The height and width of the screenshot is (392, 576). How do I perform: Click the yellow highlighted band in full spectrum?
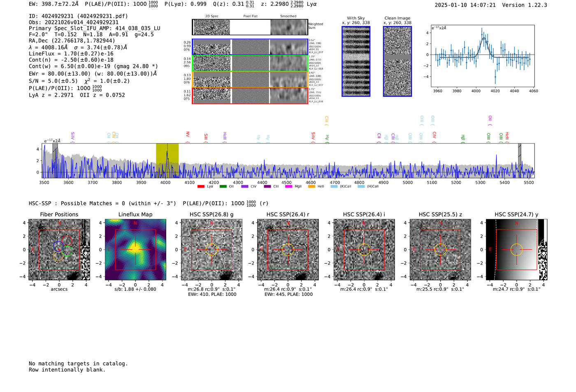167,160
